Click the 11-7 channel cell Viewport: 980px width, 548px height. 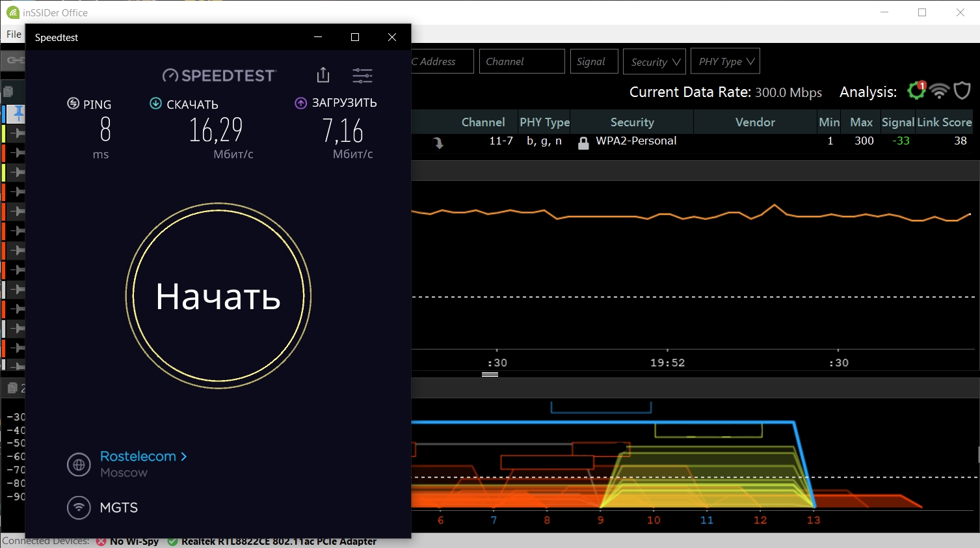(x=501, y=141)
